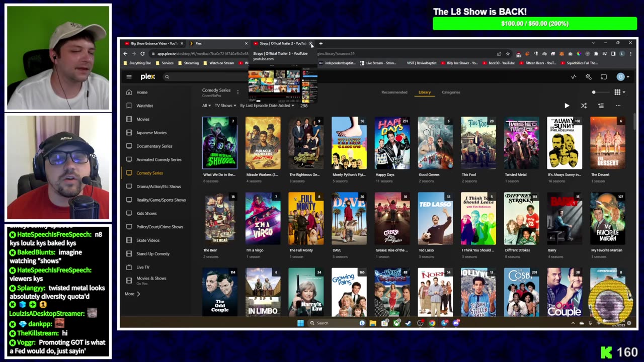The image size is (644, 362).
Task: Close the Strays Official Trailer tab
Action: pyautogui.click(x=311, y=44)
